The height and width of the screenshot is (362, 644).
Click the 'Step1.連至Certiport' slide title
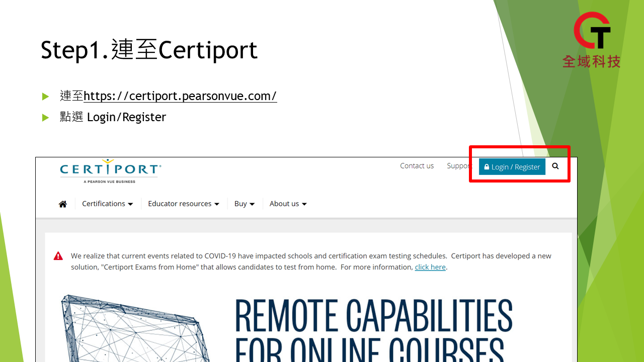[x=149, y=50]
